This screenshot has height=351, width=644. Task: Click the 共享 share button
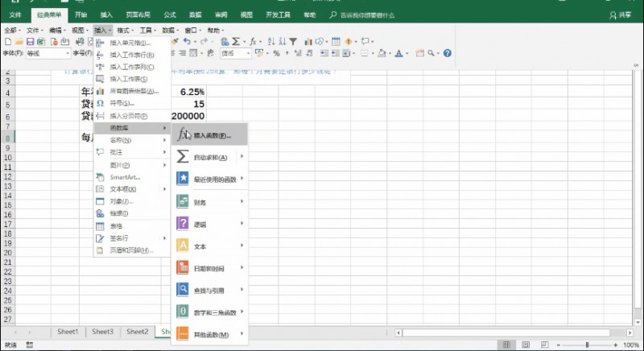point(620,15)
